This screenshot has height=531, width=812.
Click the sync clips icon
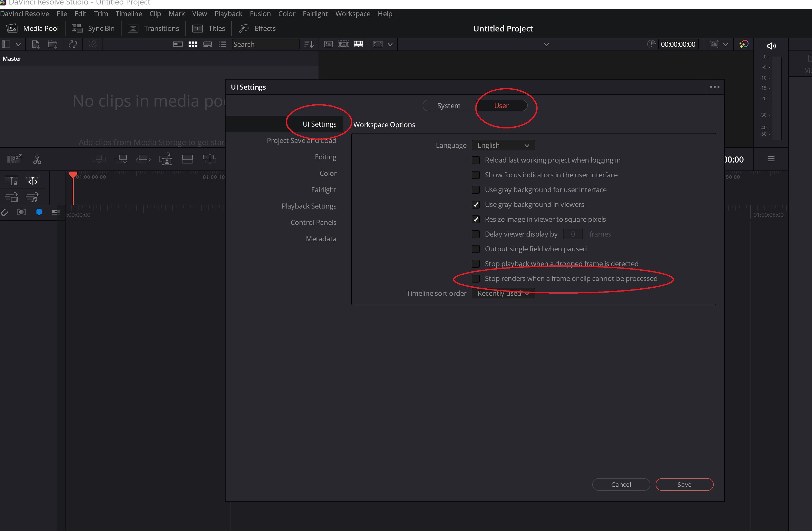pyautogui.click(x=73, y=44)
